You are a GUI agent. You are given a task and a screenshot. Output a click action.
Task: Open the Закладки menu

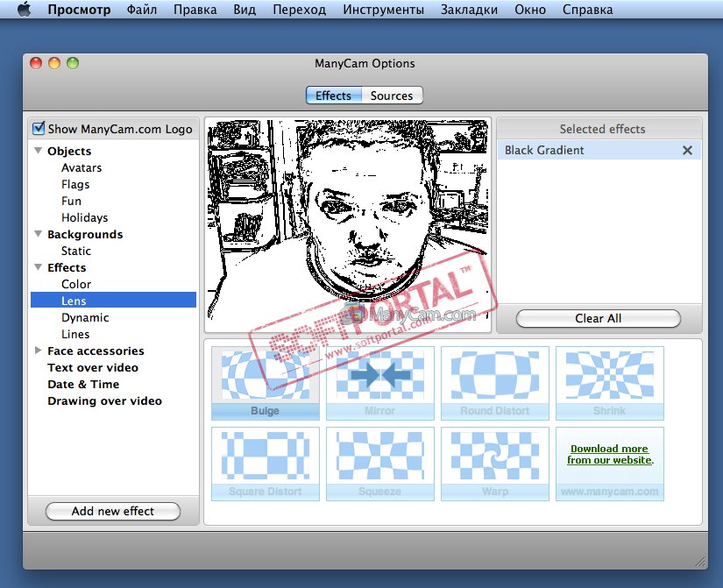coord(469,10)
